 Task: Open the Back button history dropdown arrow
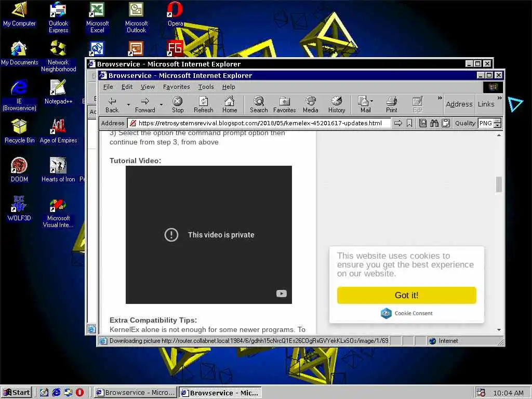coord(128,104)
